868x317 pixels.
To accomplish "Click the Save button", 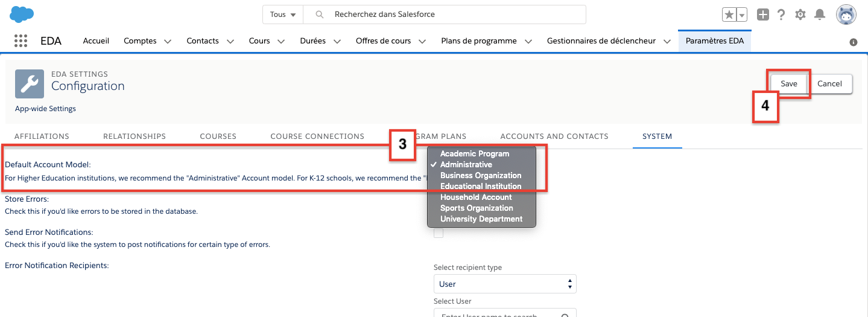I will (x=788, y=84).
